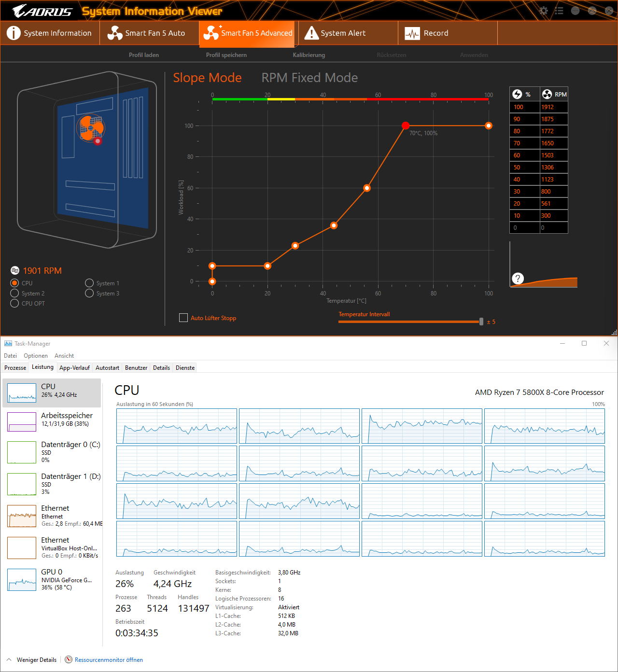Click the curve point at 56°C, 60% workload

[367, 188]
